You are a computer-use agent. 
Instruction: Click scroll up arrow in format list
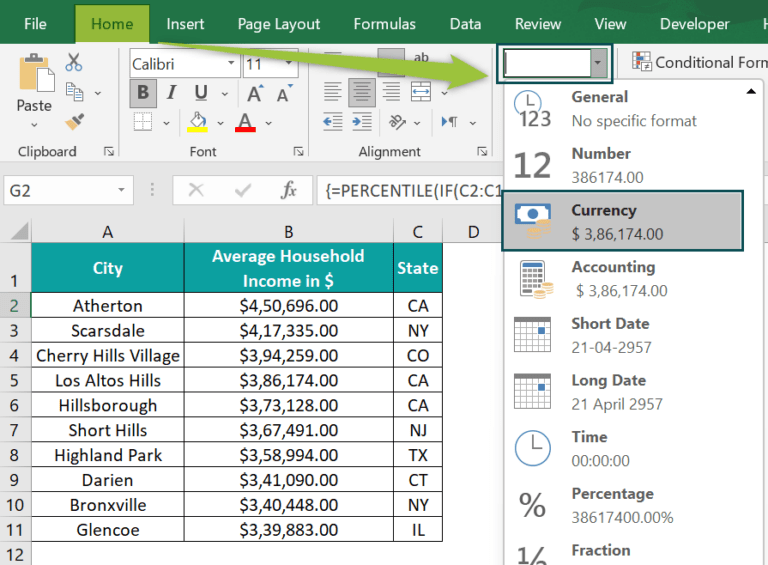click(x=751, y=92)
